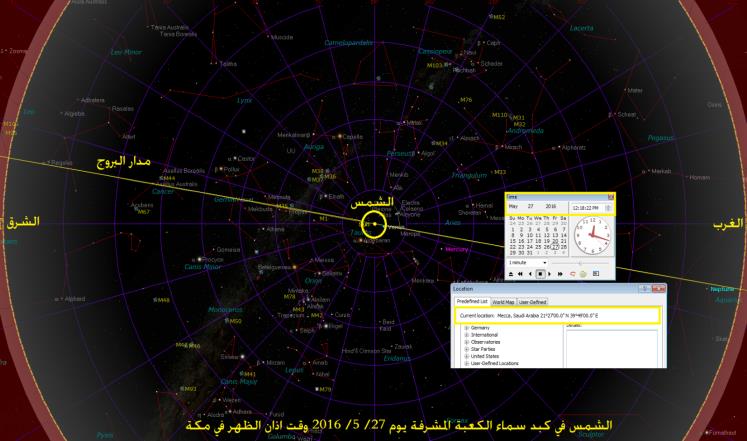Click the Pegasus constellation label
Screen dimensions: 747x441
[x=661, y=138]
